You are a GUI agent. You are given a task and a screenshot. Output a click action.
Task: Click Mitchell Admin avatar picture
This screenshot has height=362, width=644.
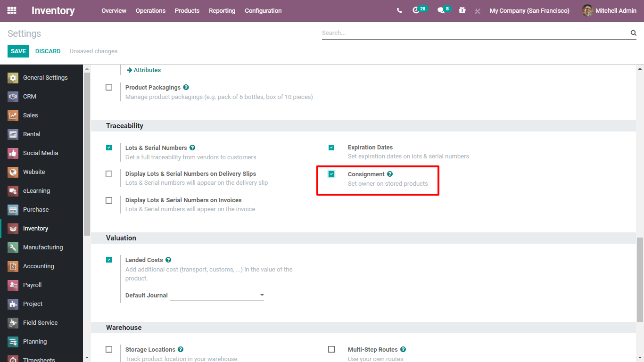(587, 10)
